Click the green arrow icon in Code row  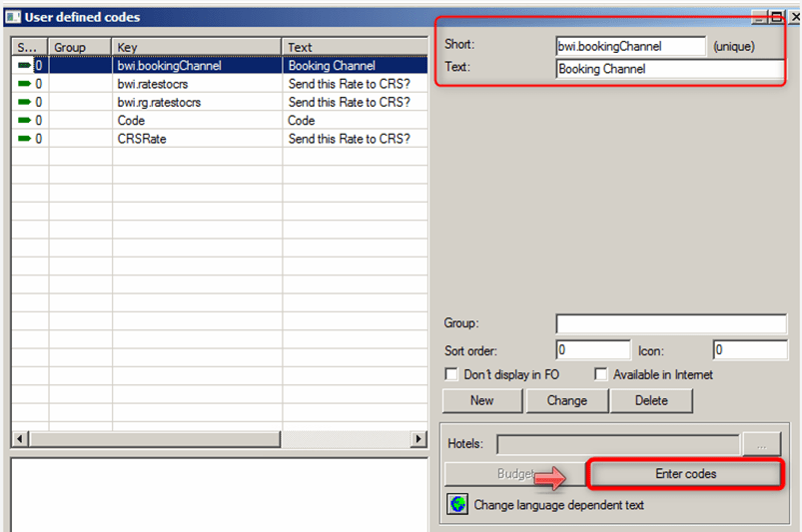pyautogui.click(x=24, y=120)
